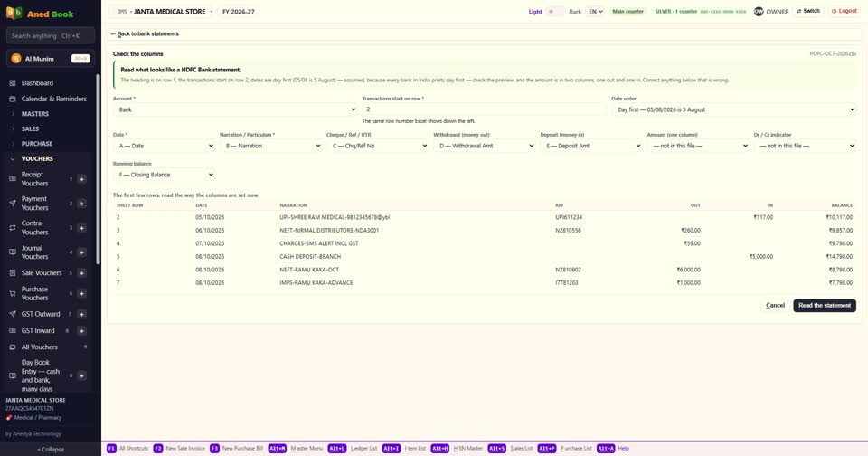The width and height of the screenshot is (868, 456).
Task: Go back to bank statements
Action: 145,33
